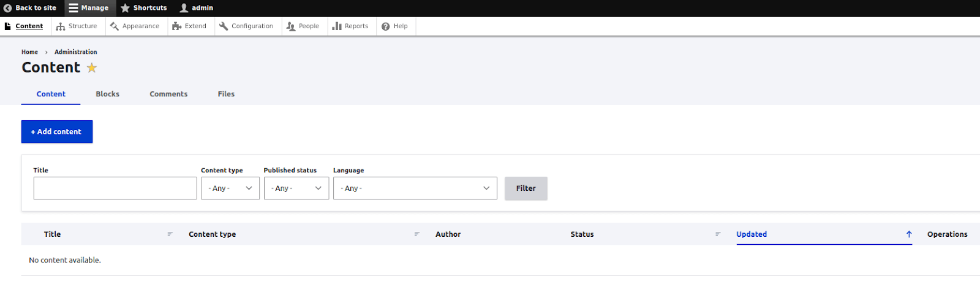Open the Reports section
Image resolution: width=980 pixels, height=281 pixels.
[350, 26]
